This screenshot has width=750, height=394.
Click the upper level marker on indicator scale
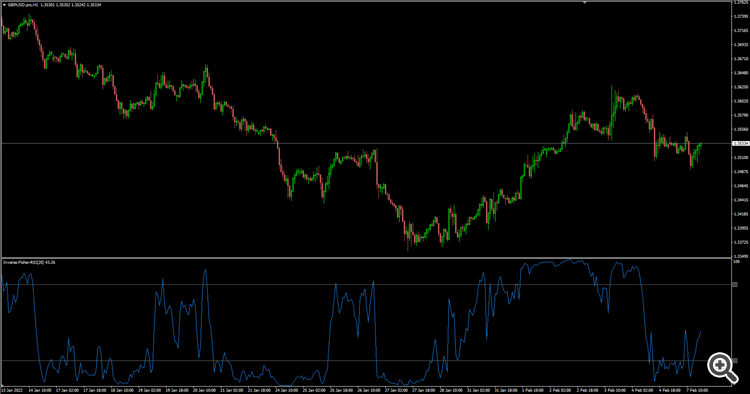pos(735,285)
